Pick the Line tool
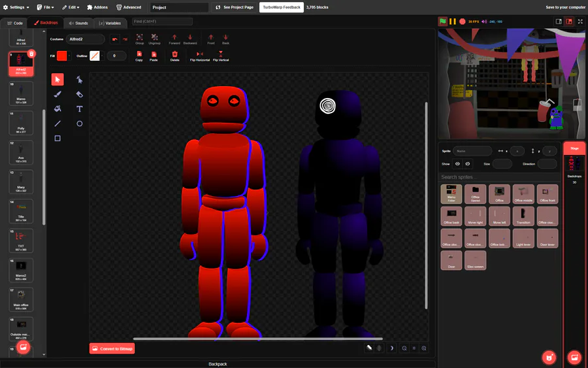Viewport: 588px width, 368px height. (x=57, y=124)
